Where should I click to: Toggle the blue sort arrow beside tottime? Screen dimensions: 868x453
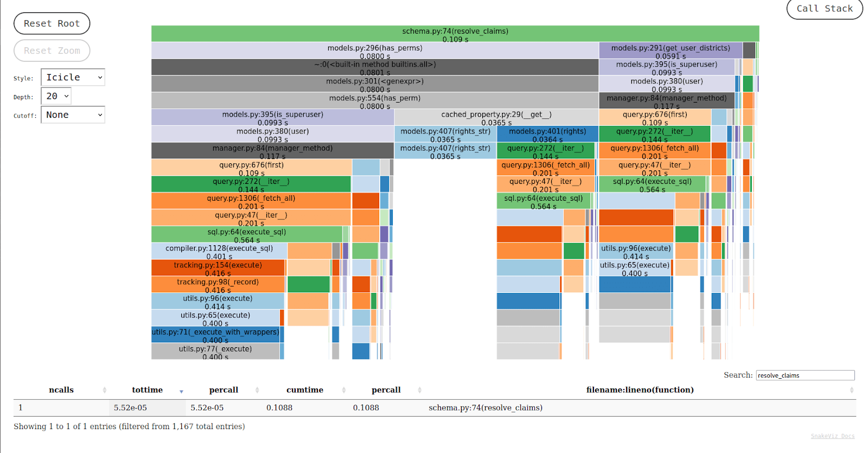click(181, 391)
